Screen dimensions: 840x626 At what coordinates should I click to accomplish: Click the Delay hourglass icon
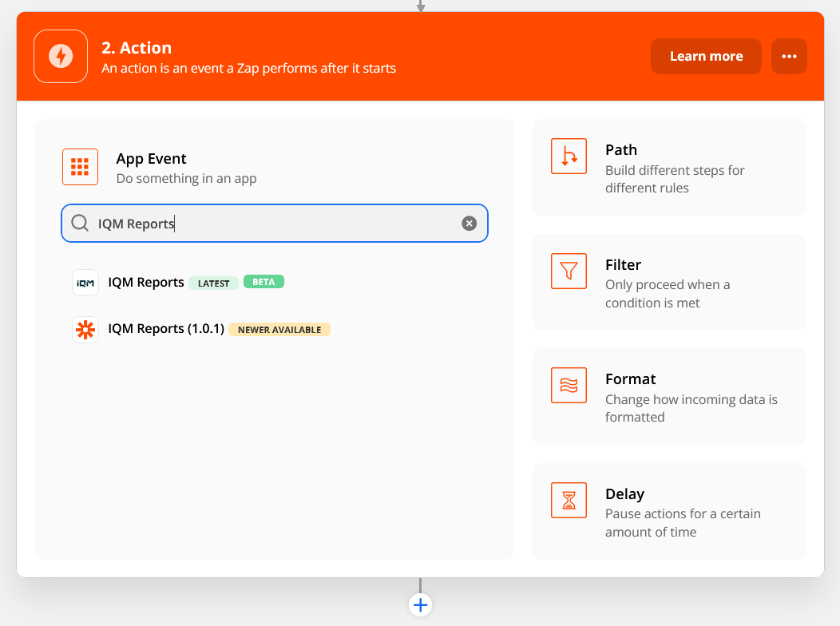pos(569,501)
